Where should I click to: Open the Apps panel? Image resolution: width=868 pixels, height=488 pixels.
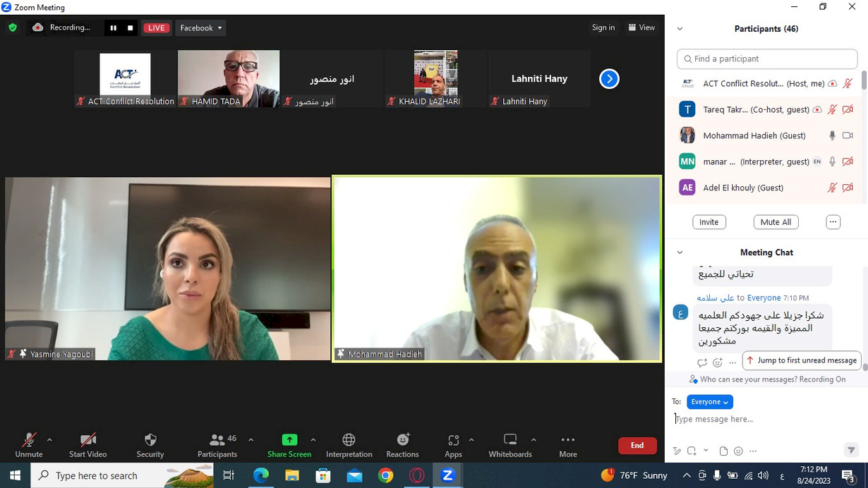tap(453, 444)
